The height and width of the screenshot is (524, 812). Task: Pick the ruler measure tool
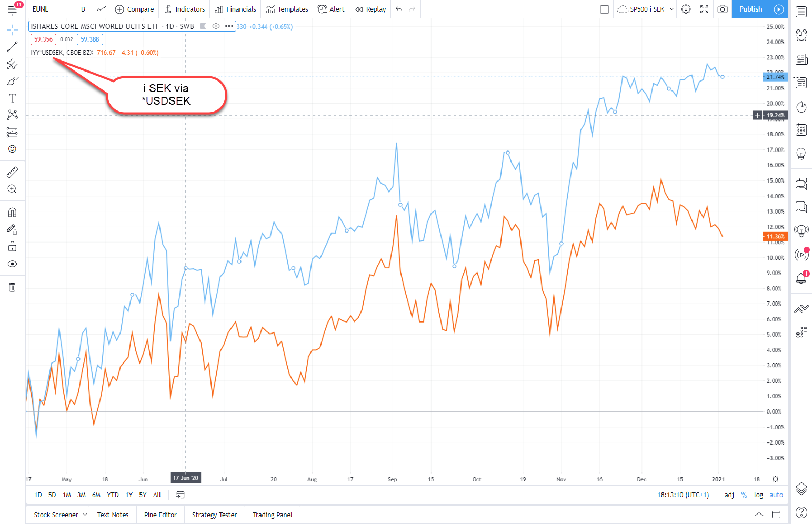(x=12, y=172)
